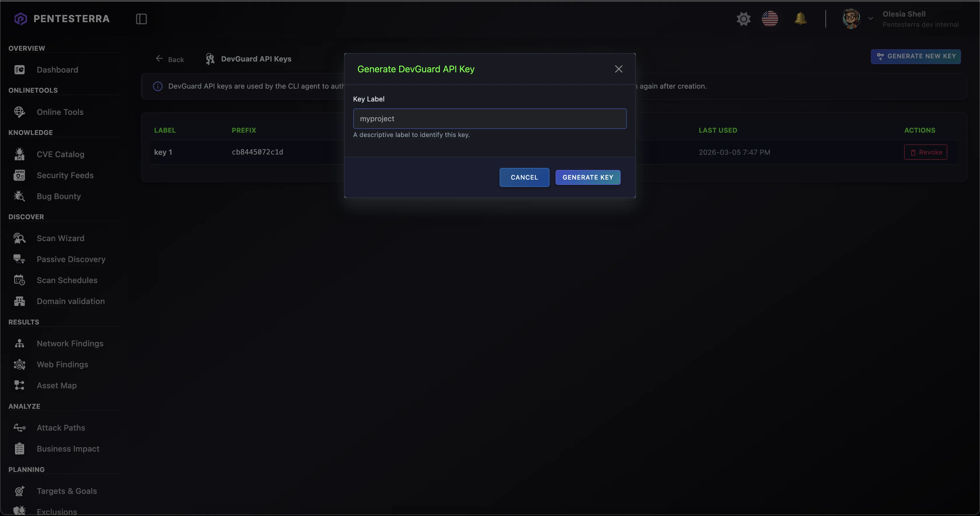The height and width of the screenshot is (516, 980).
Task: Click the DevGuard API Keys key icon
Action: [x=210, y=59]
